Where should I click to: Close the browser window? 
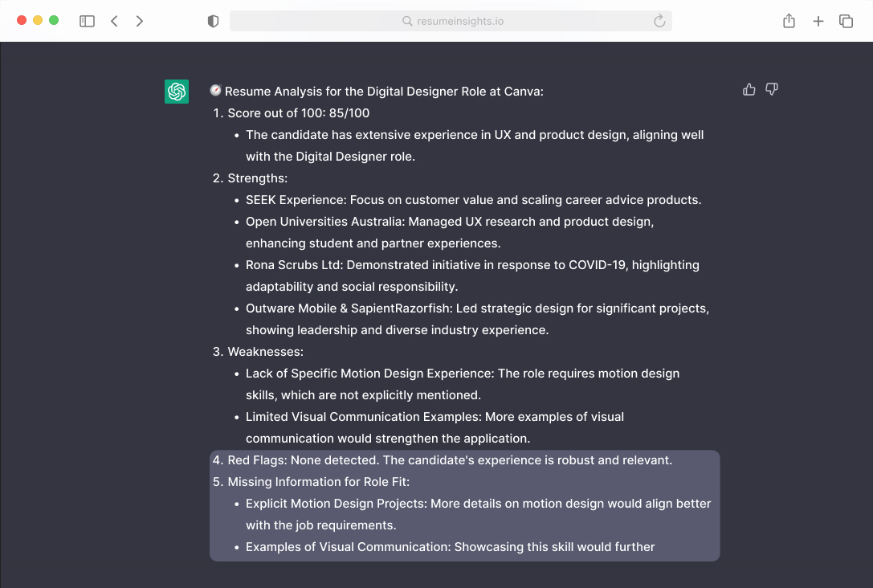(22, 20)
